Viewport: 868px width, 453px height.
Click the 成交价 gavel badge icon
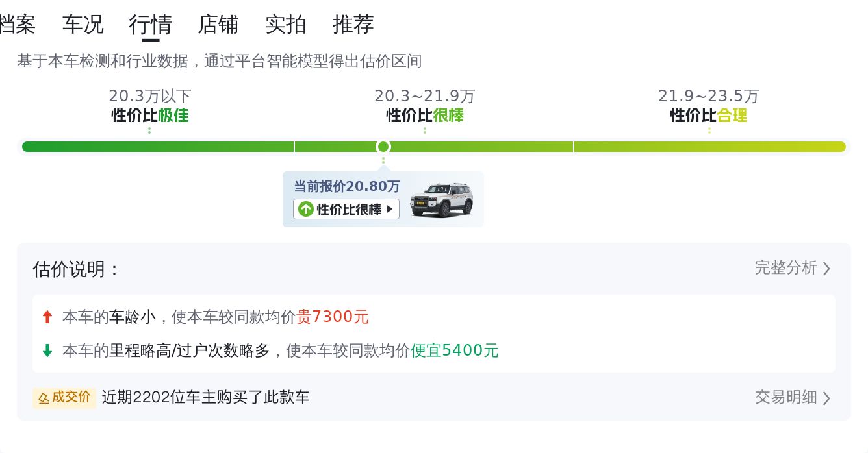tap(44, 398)
